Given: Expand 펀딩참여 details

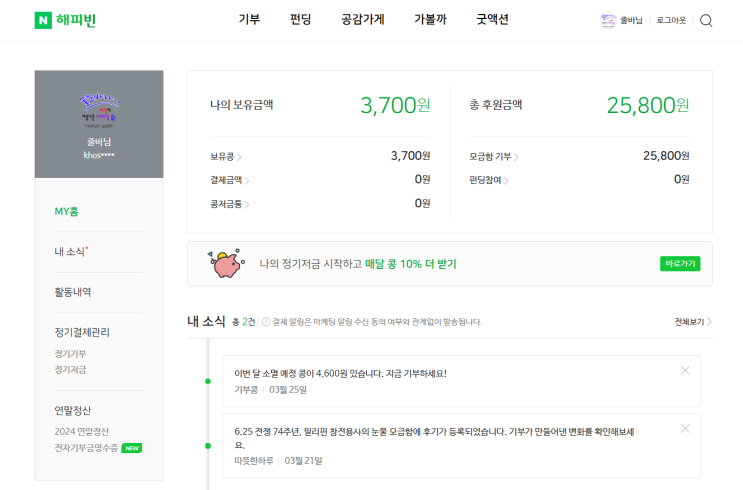Looking at the screenshot, I should pos(507,181).
